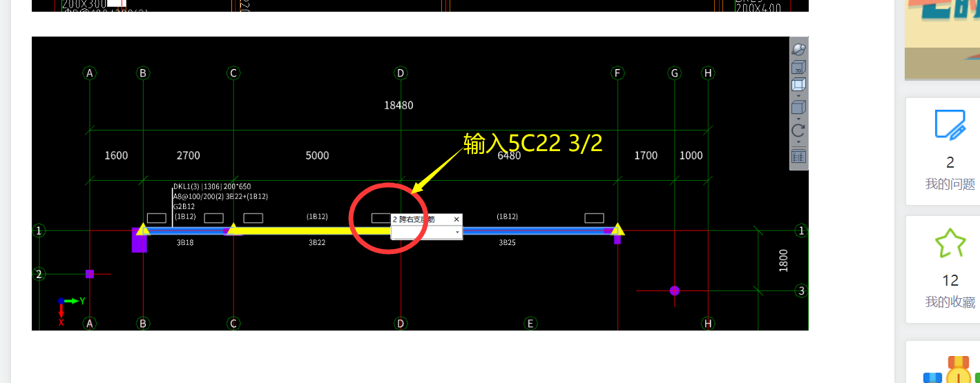The width and height of the screenshot is (980, 383).
Task: Click the blue note-pencil 我的问题 icon
Action: coord(950,125)
